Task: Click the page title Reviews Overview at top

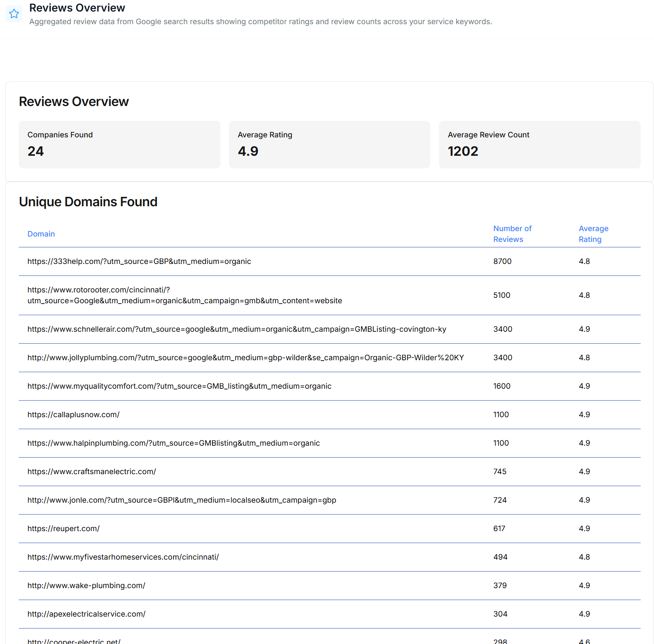Action: [77, 8]
